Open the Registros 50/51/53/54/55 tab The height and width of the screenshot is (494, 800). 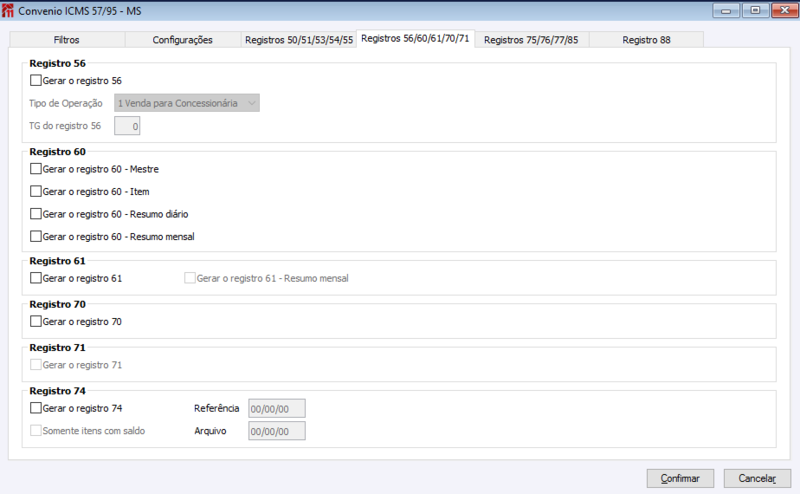298,40
